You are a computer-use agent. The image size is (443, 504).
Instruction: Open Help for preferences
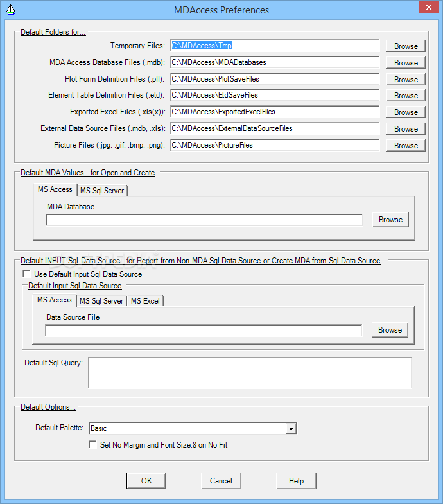[296, 481]
